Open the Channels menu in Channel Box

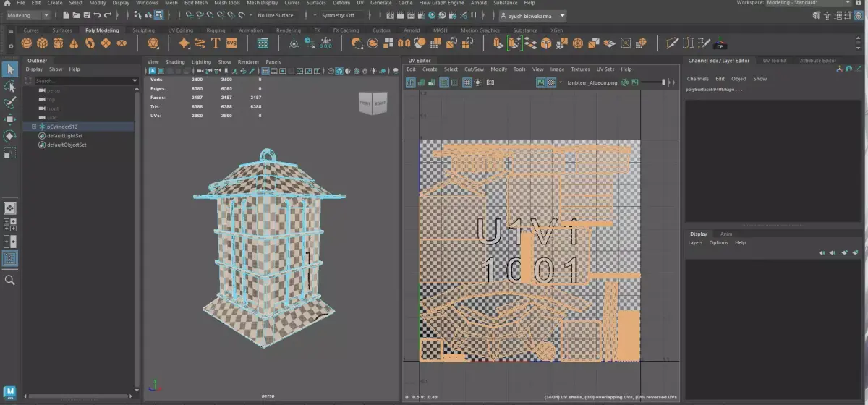pyautogui.click(x=697, y=79)
